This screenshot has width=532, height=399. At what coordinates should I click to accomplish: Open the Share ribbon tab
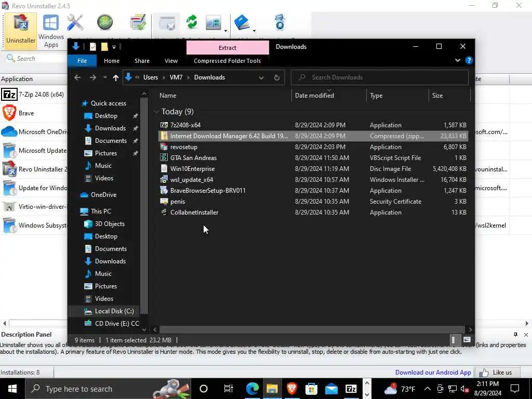[142, 61]
